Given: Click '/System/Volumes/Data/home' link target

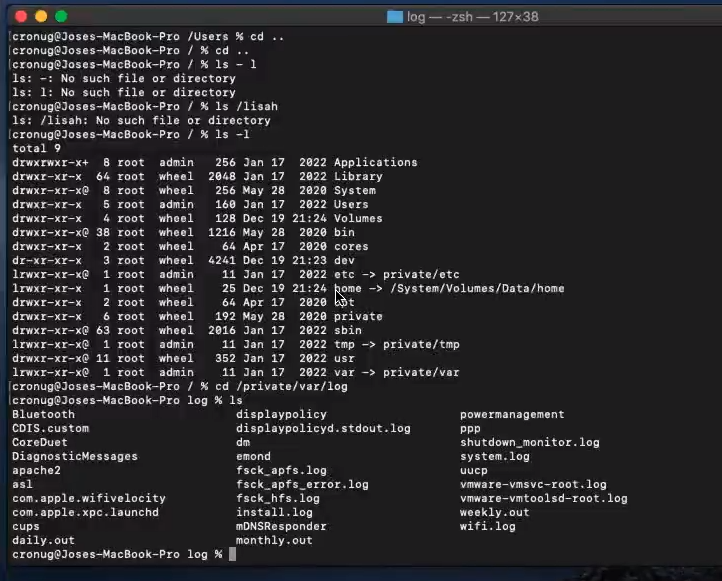Looking at the screenshot, I should [477, 289].
